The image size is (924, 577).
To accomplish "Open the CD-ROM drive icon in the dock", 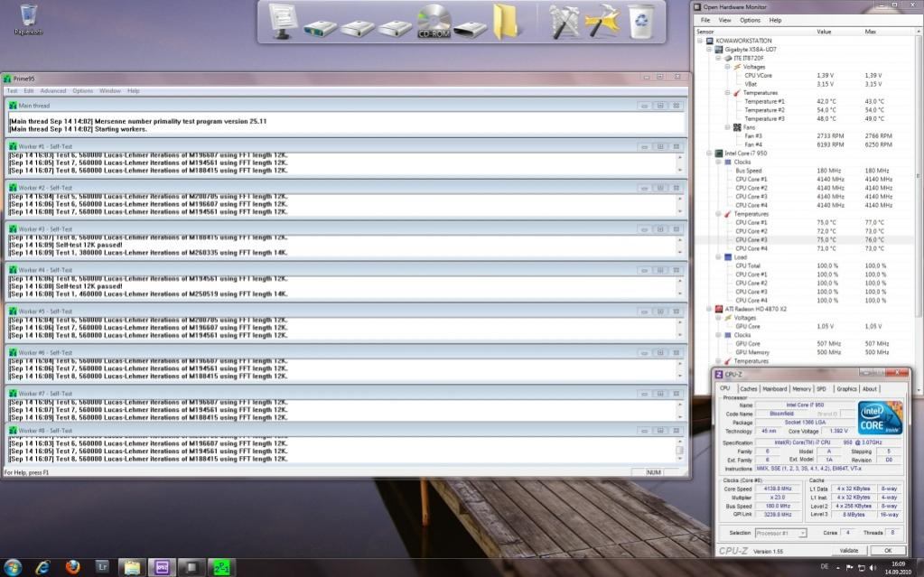I will pyautogui.click(x=434, y=23).
